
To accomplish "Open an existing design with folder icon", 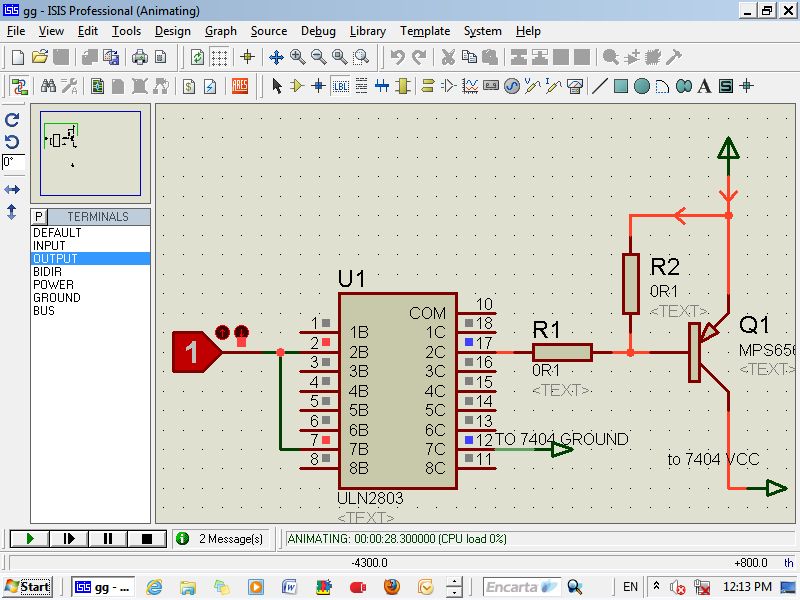I will [39, 57].
